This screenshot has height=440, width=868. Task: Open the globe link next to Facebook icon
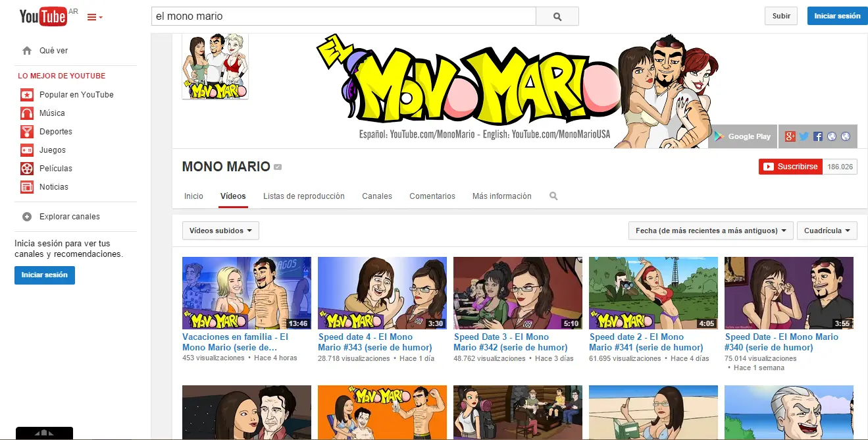pyautogui.click(x=832, y=136)
